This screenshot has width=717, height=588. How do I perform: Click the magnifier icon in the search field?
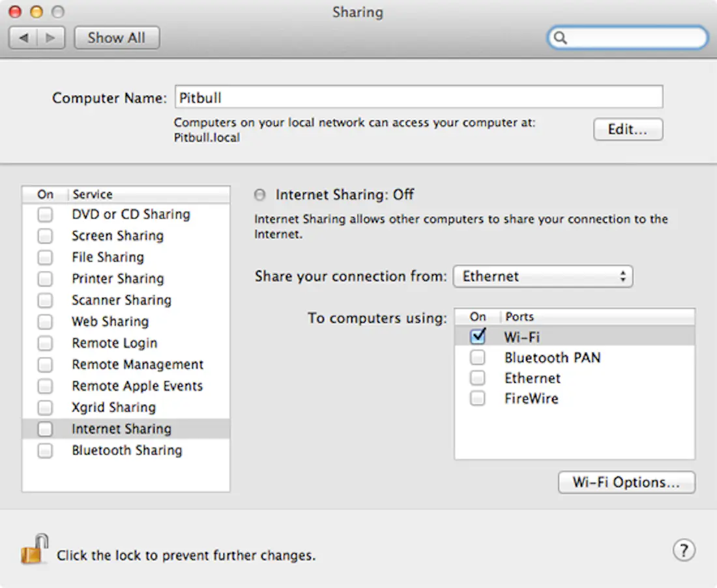click(x=562, y=38)
